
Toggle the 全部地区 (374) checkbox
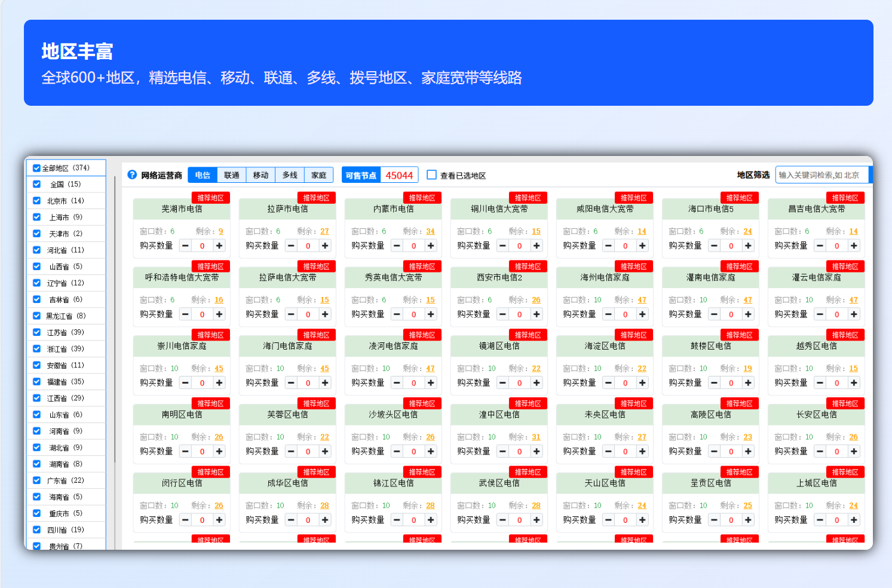click(37, 169)
